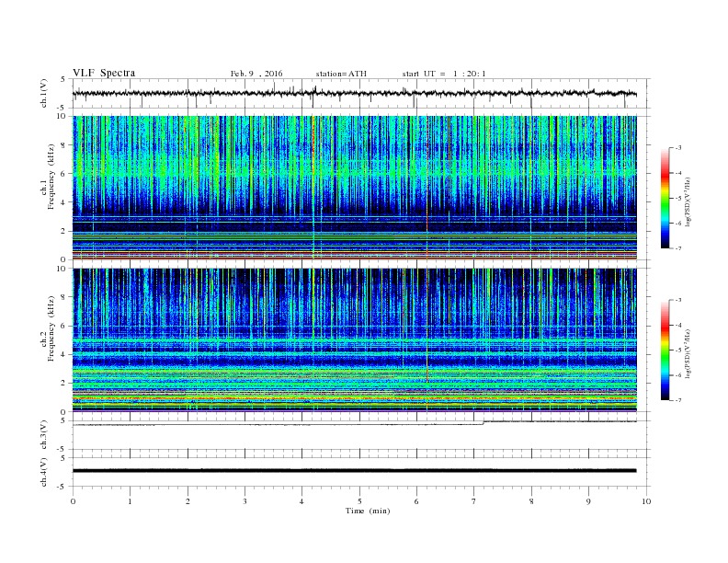The width and height of the screenshot is (728, 563).
Task: Click the "-5" label on ch.1 color bar
Action: 678,199
